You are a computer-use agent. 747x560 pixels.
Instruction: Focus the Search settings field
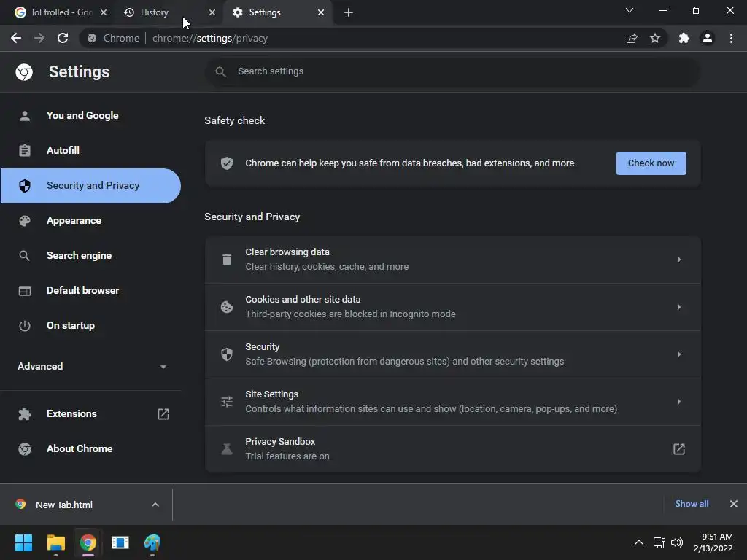pos(452,71)
